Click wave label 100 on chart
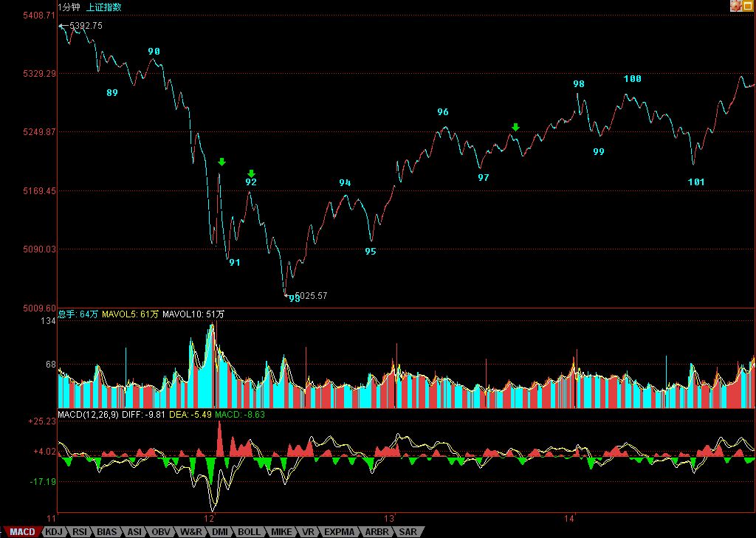Screen dimensions: 756x538 click(x=633, y=79)
